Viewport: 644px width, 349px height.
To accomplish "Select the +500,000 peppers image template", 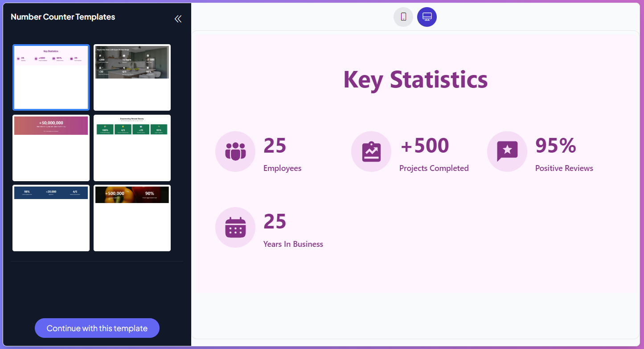I will point(132,218).
